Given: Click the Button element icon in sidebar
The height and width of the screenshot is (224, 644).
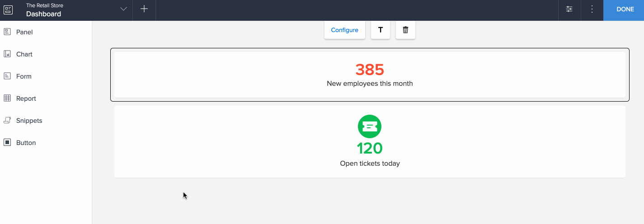Looking at the screenshot, I should (7, 143).
